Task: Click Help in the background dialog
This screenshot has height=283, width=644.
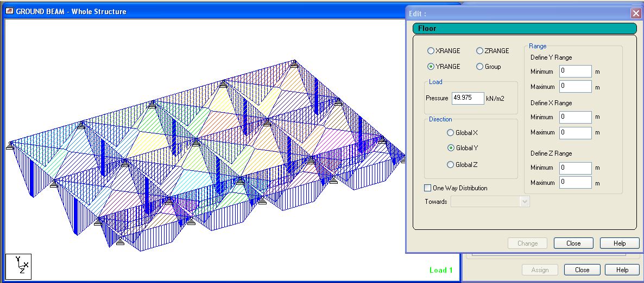Action: click(622, 270)
